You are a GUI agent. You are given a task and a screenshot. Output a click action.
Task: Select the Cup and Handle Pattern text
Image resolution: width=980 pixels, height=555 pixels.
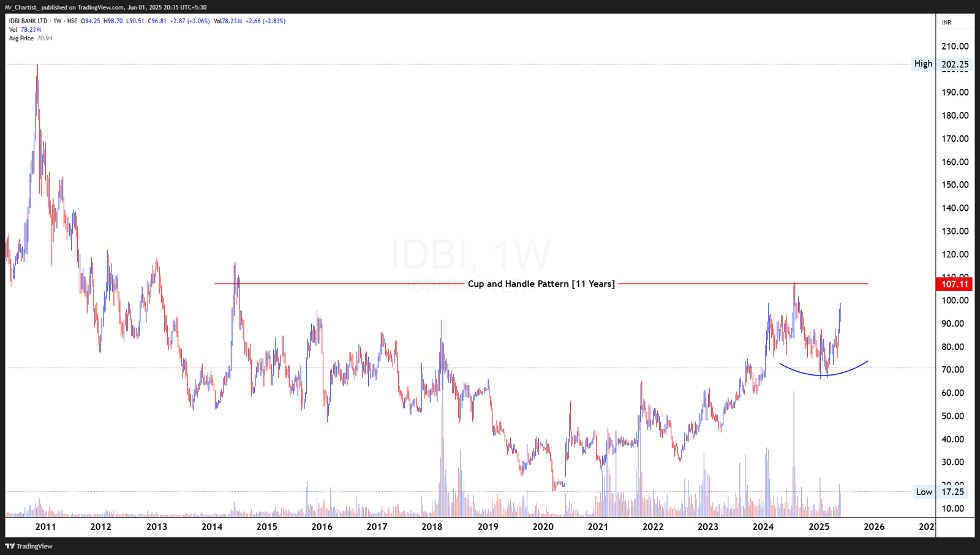click(x=541, y=284)
